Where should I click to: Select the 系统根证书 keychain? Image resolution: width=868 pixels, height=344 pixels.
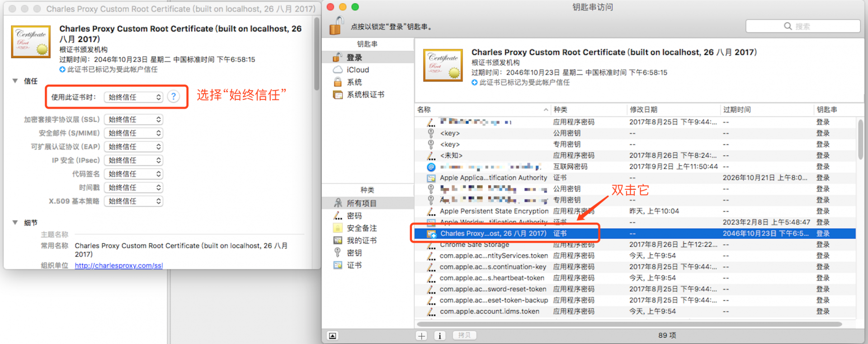[x=368, y=94]
